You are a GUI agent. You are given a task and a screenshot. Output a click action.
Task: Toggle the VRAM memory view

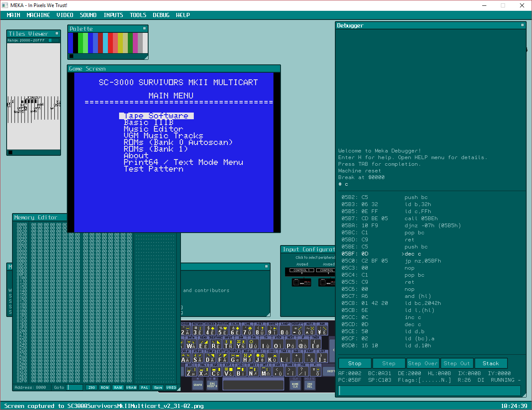(x=131, y=388)
